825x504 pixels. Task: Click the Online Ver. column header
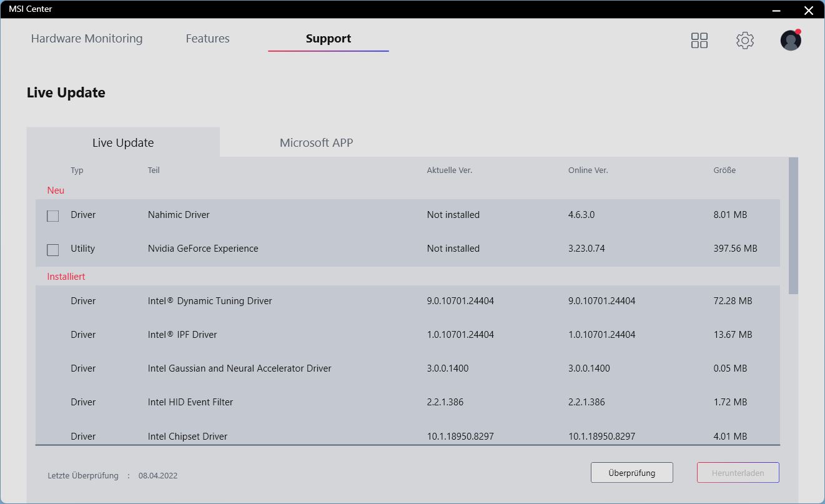click(588, 170)
